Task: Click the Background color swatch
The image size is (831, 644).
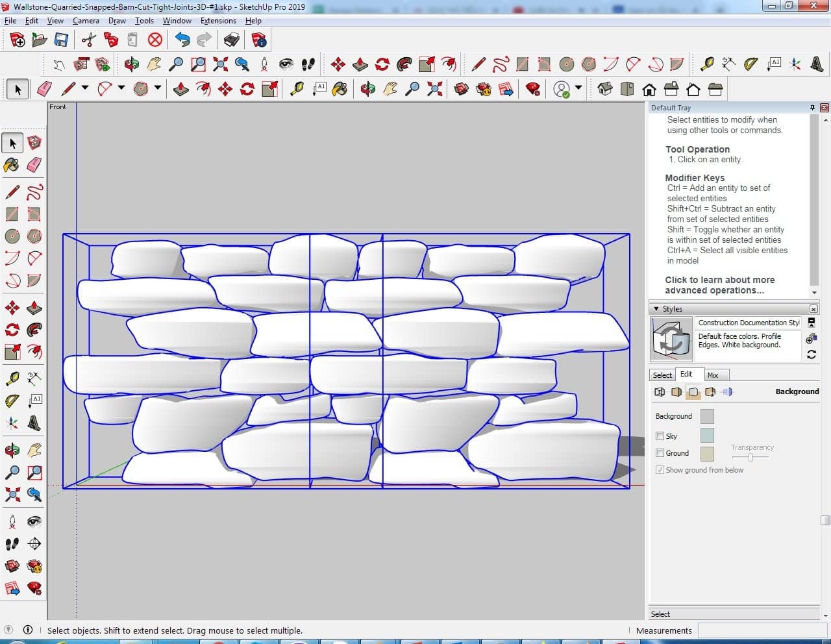Action: point(707,417)
